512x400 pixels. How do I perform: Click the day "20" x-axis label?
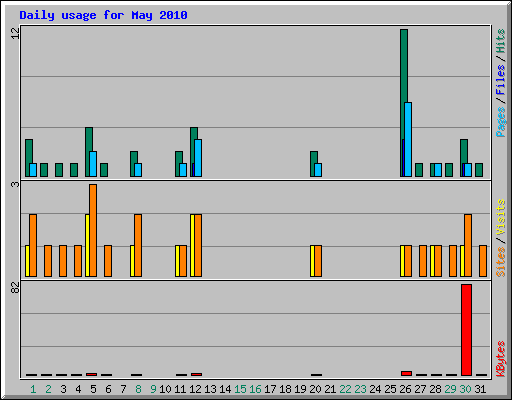coord(315,389)
